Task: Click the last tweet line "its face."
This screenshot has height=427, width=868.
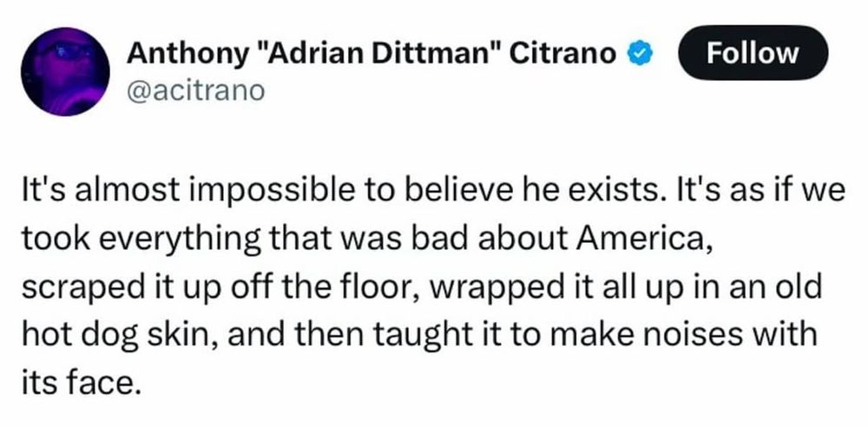Action: click(78, 384)
